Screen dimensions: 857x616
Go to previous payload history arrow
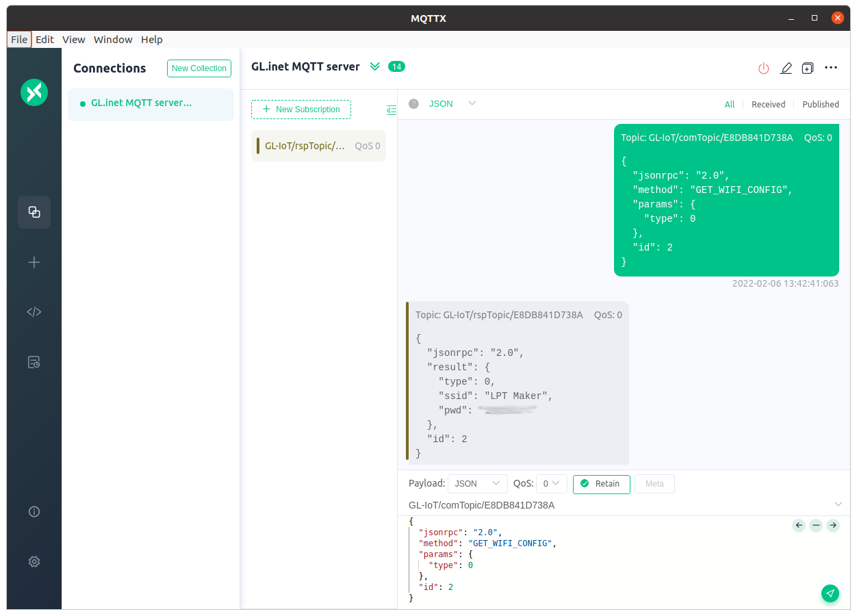tap(799, 526)
